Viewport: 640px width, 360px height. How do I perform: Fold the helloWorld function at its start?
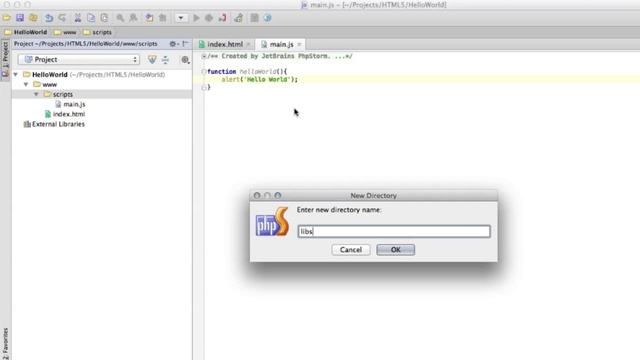point(204,71)
